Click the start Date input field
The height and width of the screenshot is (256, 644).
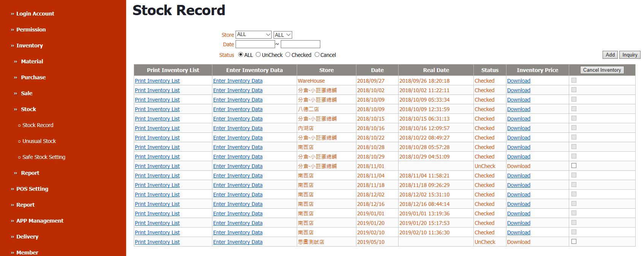pos(255,44)
